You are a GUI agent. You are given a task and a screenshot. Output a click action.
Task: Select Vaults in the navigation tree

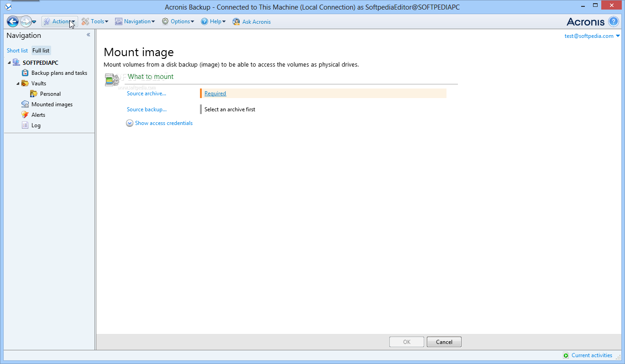[x=39, y=83]
